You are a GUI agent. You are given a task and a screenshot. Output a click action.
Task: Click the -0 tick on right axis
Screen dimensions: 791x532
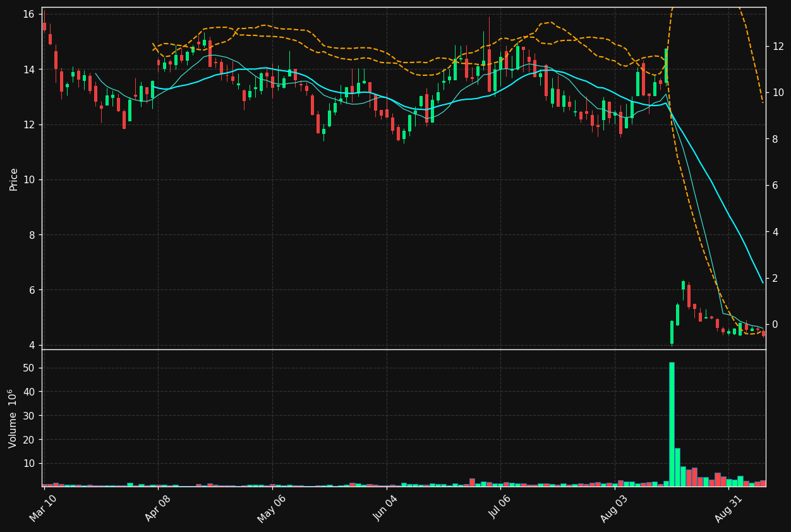point(775,325)
